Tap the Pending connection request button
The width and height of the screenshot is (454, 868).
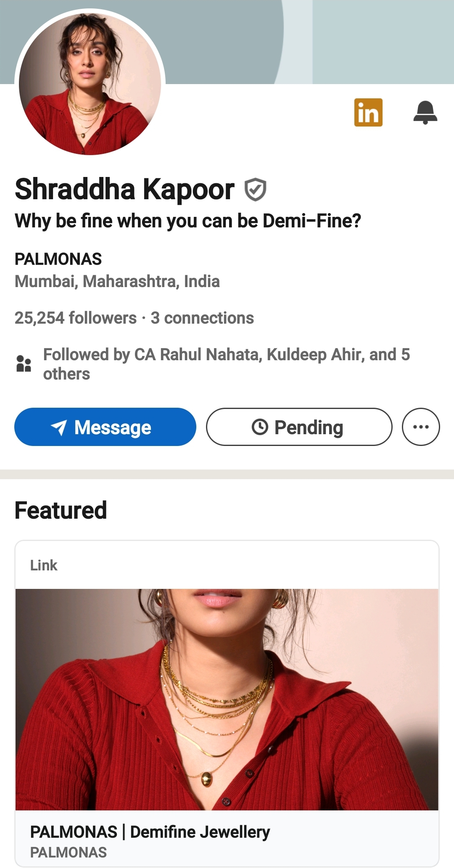[x=299, y=427]
